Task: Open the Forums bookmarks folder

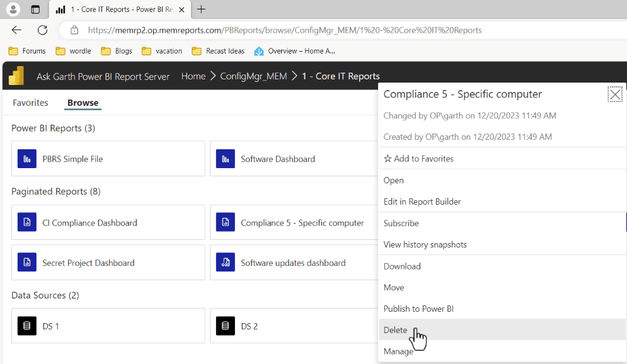Action: (x=27, y=51)
